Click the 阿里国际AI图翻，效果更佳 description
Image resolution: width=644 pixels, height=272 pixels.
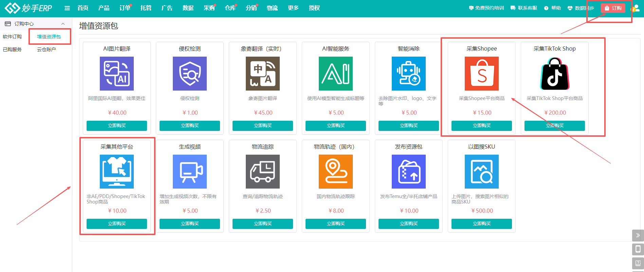117,98
